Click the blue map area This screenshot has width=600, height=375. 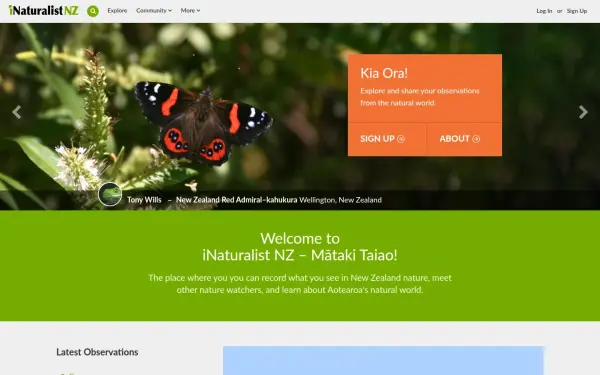[383, 360]
